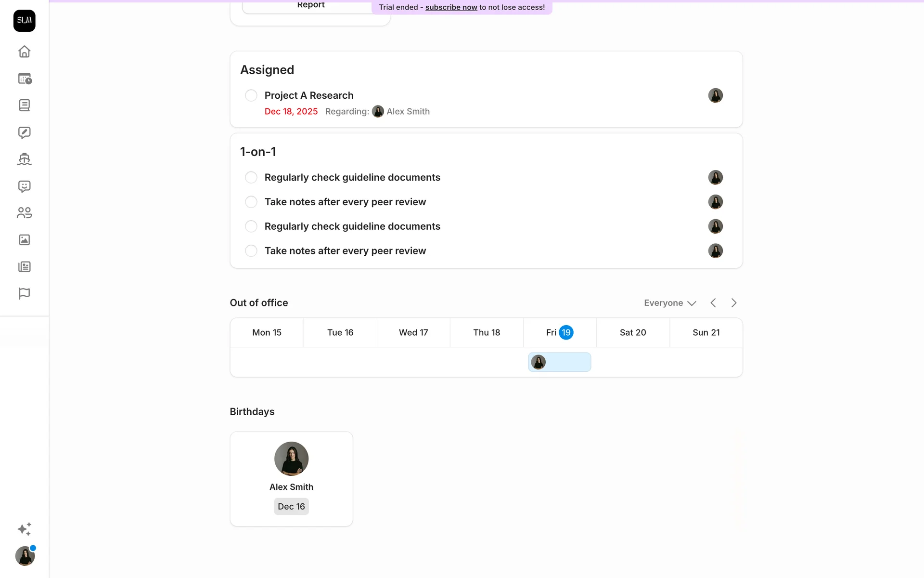Image resolution: width=924 pixels, height=578 pixels.
Task: Open the AI sparkles icon
Action: (x=24, y=529)
